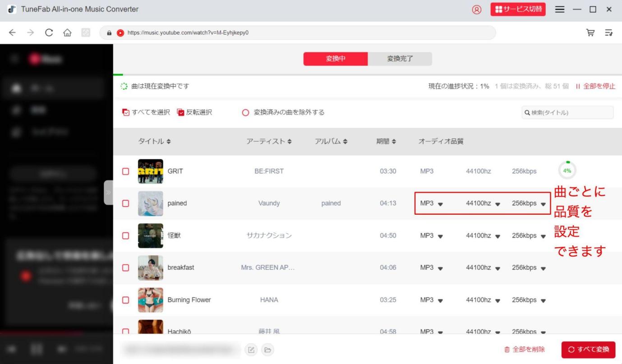Image resolution: width=622 pixels, height=364 pixels.
Task: Enable 変換済みの曲を除外する radio option
Action: [246, 112]
